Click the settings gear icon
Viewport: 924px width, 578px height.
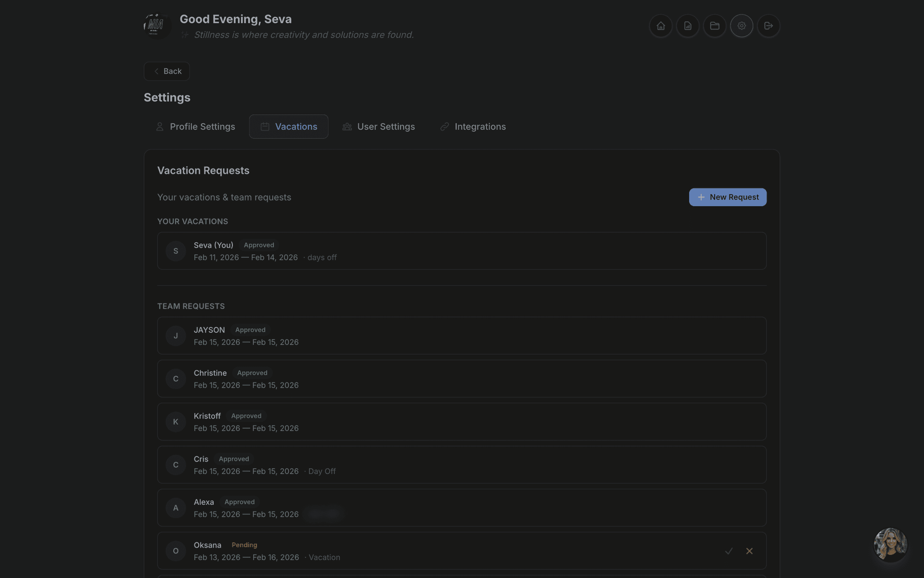pos(741,26)
